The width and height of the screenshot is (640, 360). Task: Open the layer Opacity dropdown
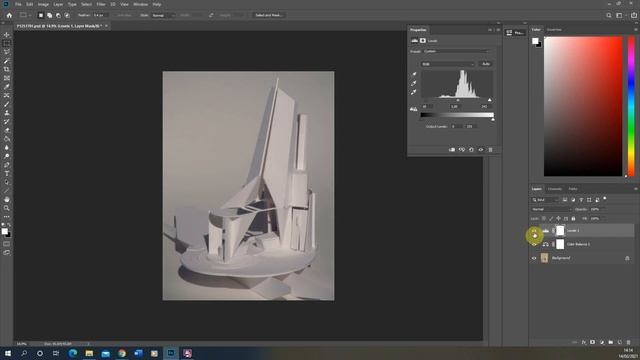(597, 209)
